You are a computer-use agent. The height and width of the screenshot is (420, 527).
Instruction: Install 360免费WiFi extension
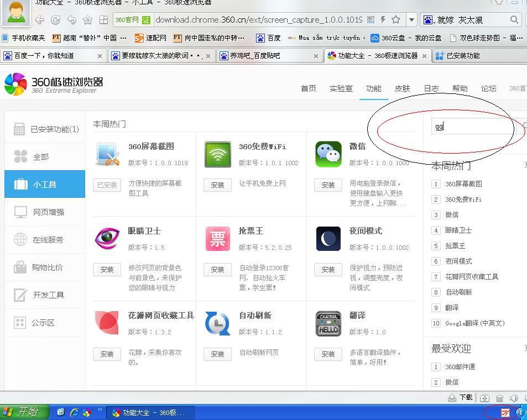[x=217, y=185]
